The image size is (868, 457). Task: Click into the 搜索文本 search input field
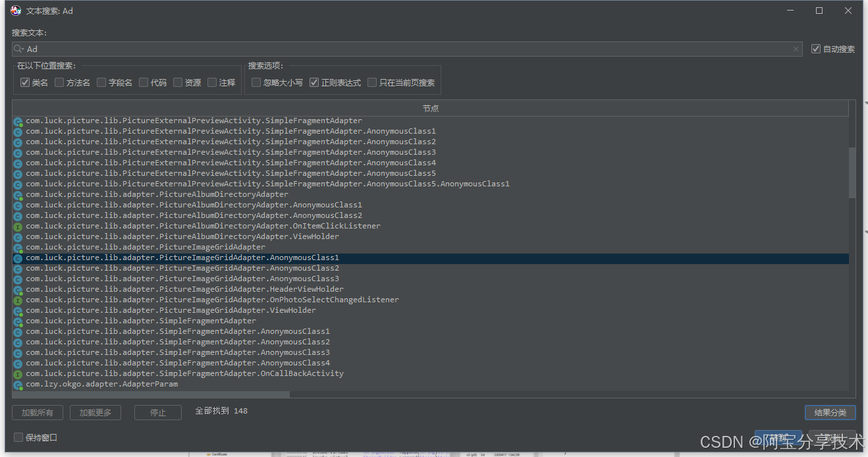pyautogui.click(x=407, y=49)
